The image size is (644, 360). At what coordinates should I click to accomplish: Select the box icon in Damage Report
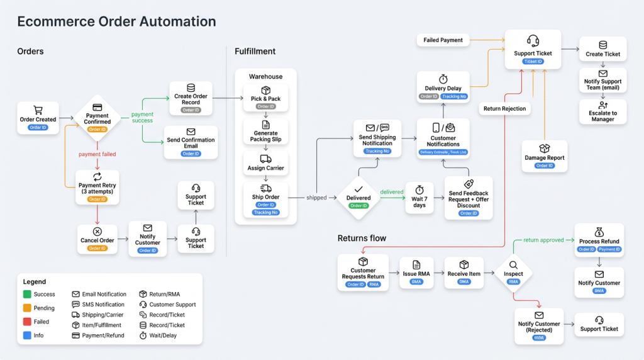click(x=545, y=148)
